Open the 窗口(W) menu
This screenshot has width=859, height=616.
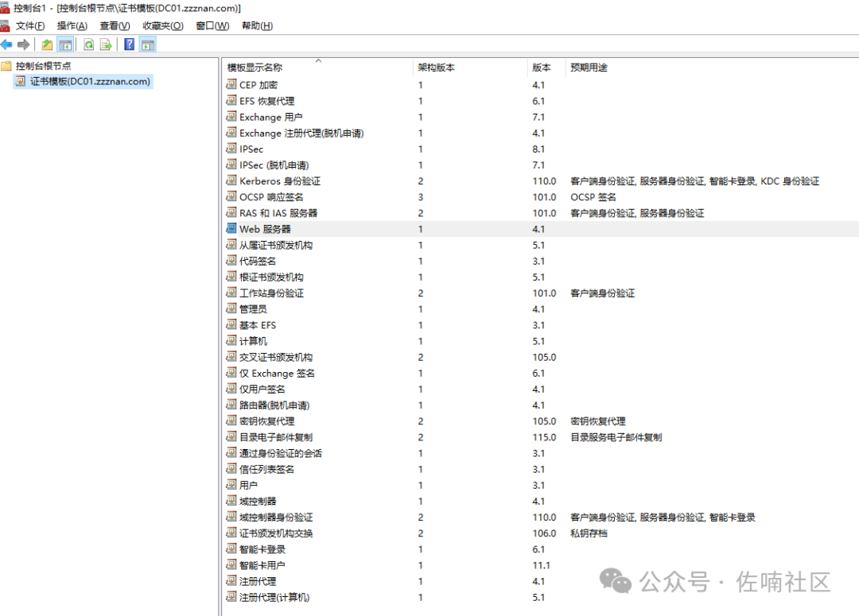pyautogui.click(x=212, y=25)
